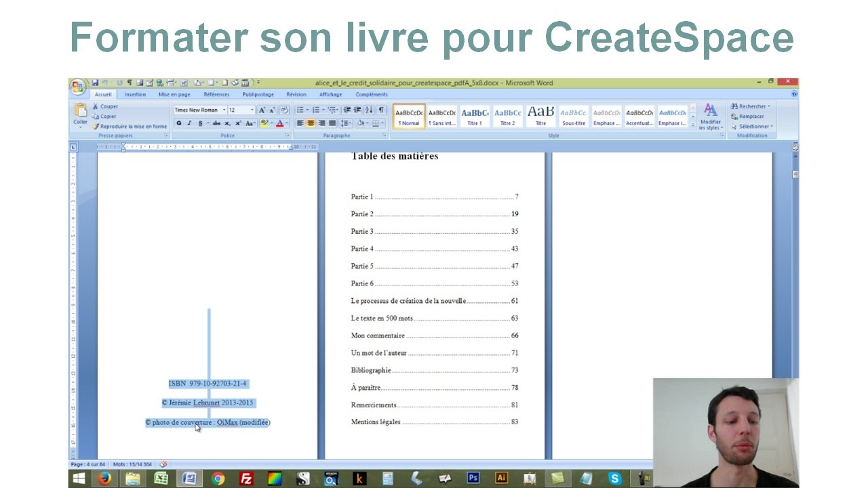
Task: Align text right
Action: click(x=321, y=123)
